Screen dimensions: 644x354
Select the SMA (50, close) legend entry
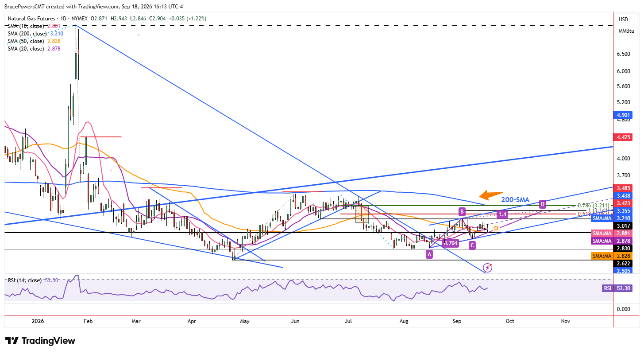point(34,41)
